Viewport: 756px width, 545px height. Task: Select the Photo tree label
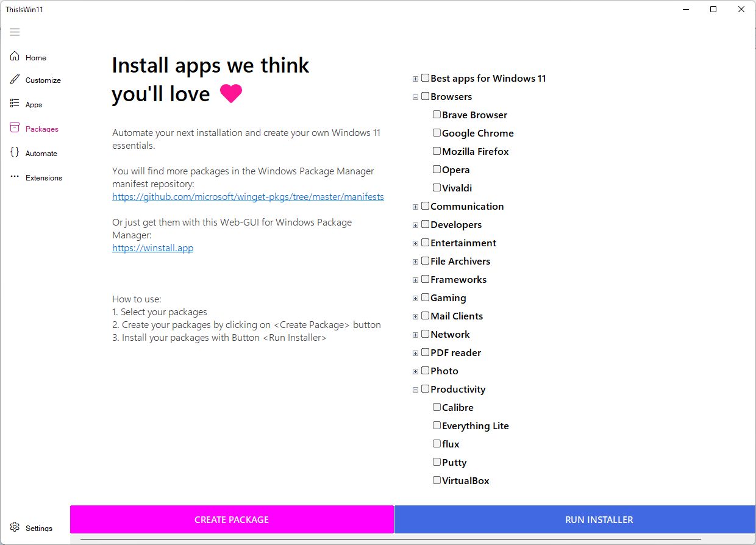(444, 371)
